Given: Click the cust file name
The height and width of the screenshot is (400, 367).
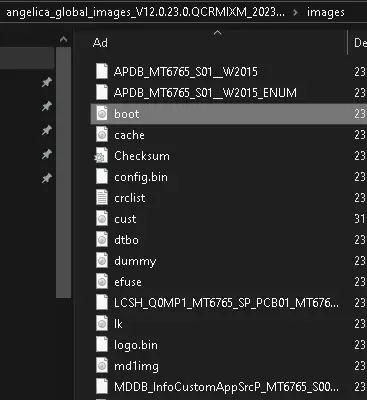Looking at the screenshot, I should [125, 219].
